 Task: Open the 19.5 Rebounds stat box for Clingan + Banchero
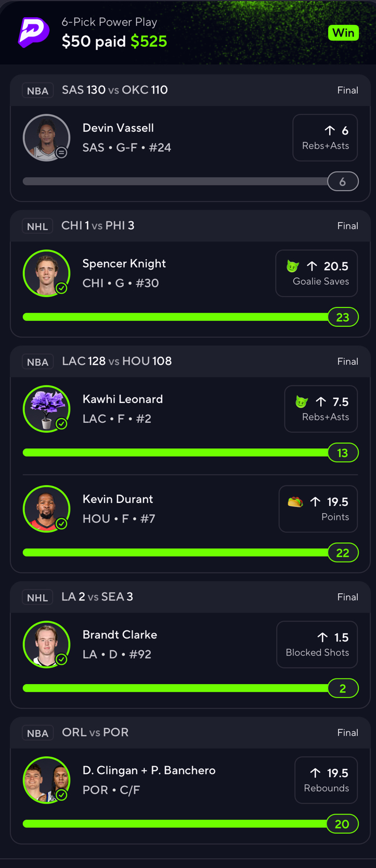point(326,780)
